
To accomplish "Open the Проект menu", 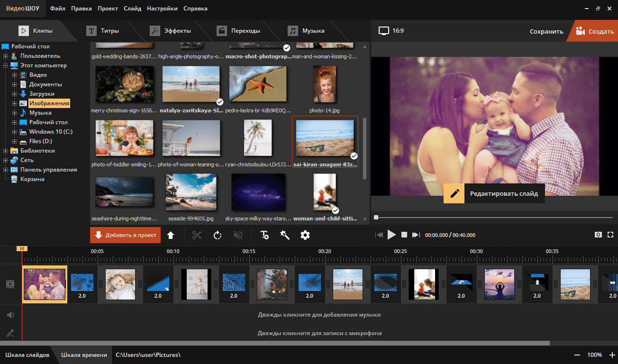I will coord(108,9).
